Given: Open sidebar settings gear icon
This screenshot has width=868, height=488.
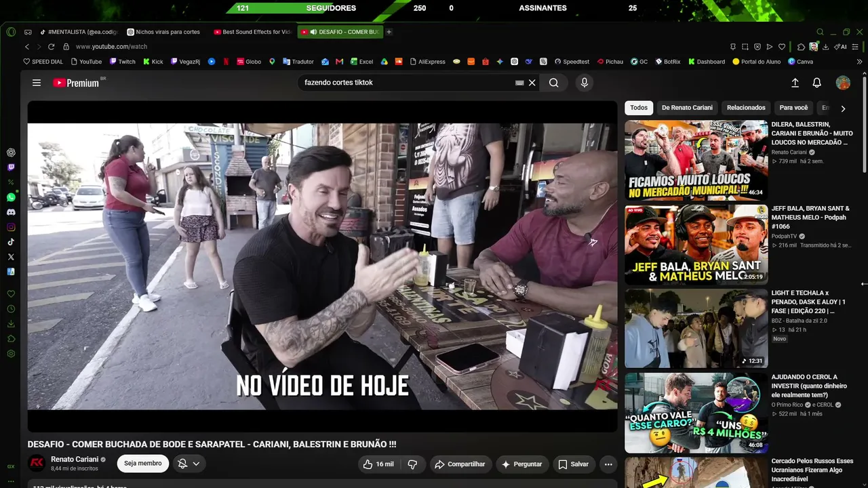Looking at the screenshot, I should pos(11,354).
